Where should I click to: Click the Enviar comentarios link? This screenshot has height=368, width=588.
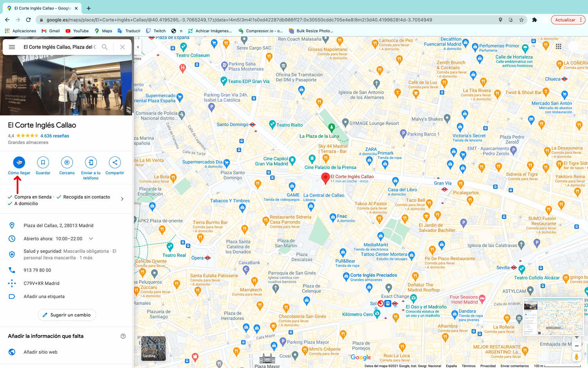(515, 366)
